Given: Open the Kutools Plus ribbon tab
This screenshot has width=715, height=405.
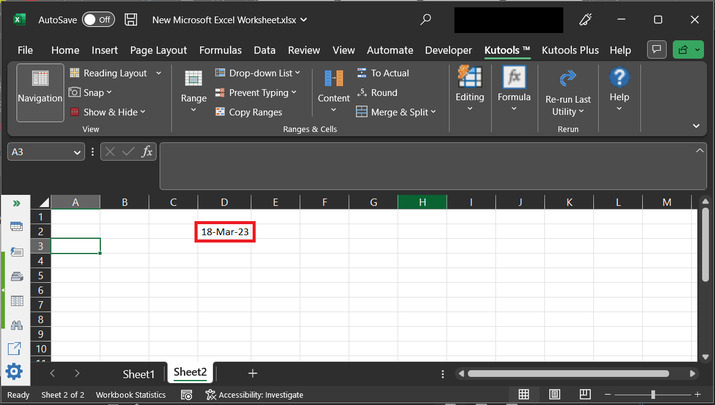Looking at the screenshot, I should [x=571, y=50].
